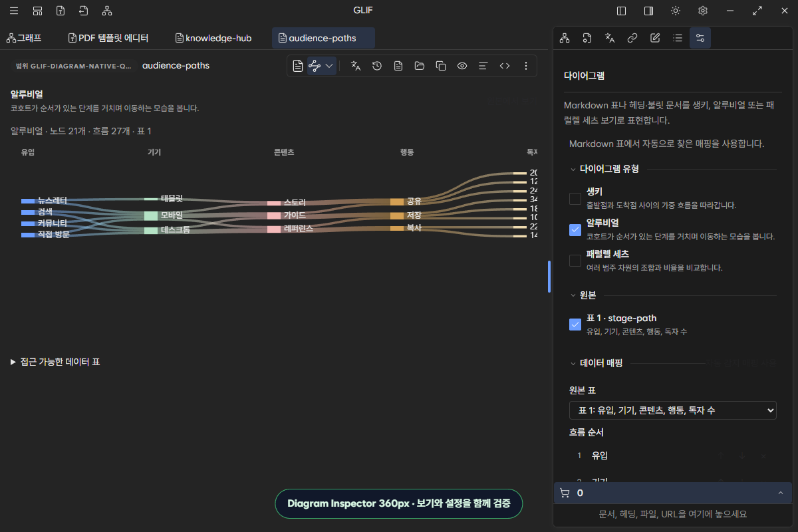Toggle the left sidebar panel
This screenshot has width=798, height=532.
622,11
